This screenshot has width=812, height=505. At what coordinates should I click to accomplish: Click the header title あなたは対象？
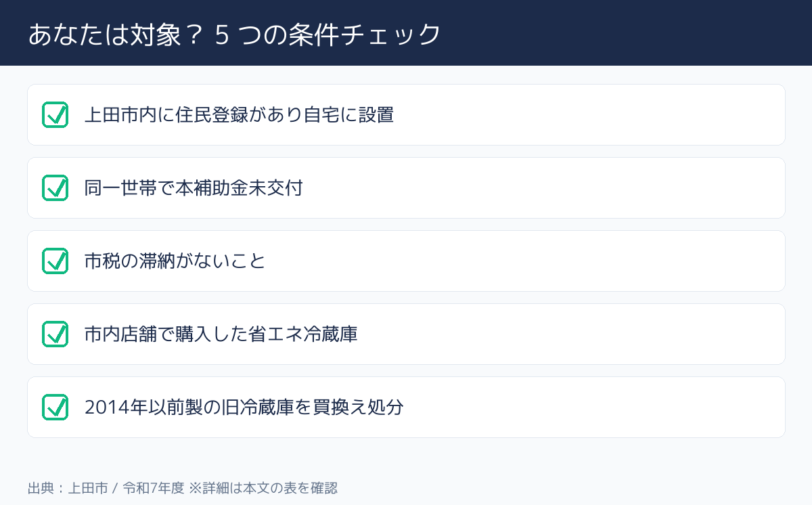[116, 34]
